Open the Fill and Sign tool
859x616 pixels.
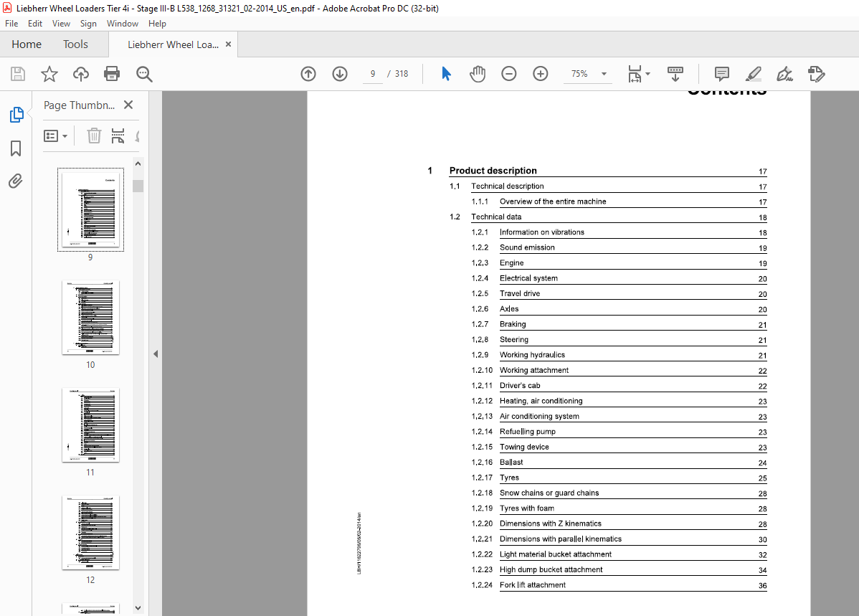click(x=784, y=73)
